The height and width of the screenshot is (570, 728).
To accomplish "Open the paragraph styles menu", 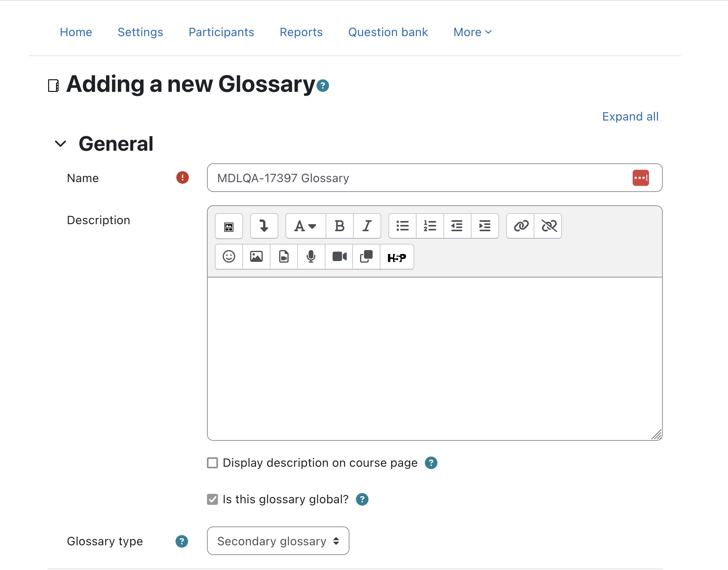I will tap(305, 226).
